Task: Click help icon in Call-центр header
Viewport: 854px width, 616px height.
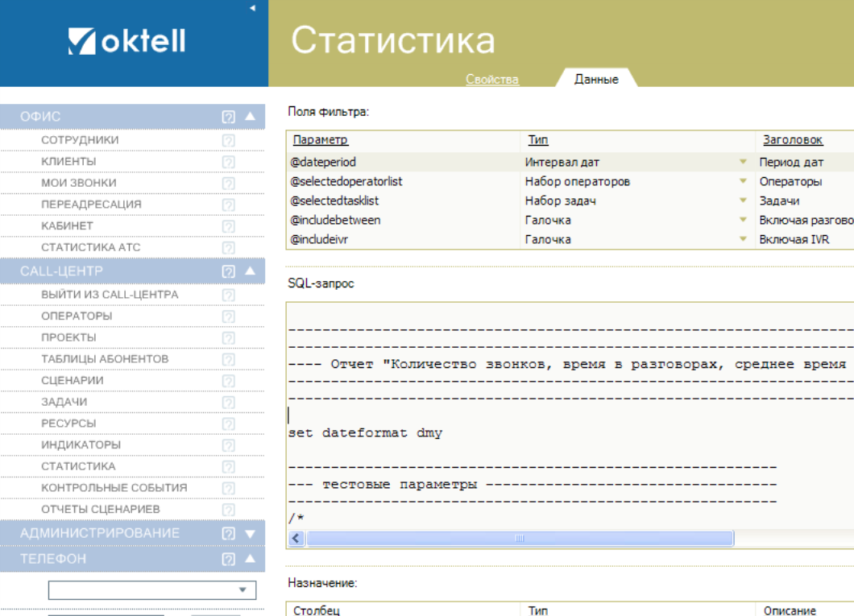Action: coord(228,271)
